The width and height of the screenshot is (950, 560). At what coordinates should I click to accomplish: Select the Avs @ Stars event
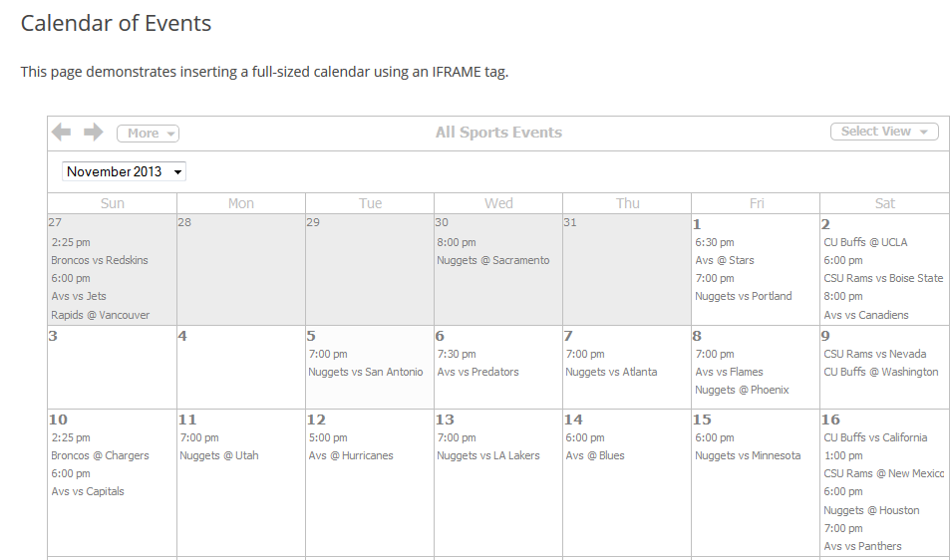(x=725, y=260)
